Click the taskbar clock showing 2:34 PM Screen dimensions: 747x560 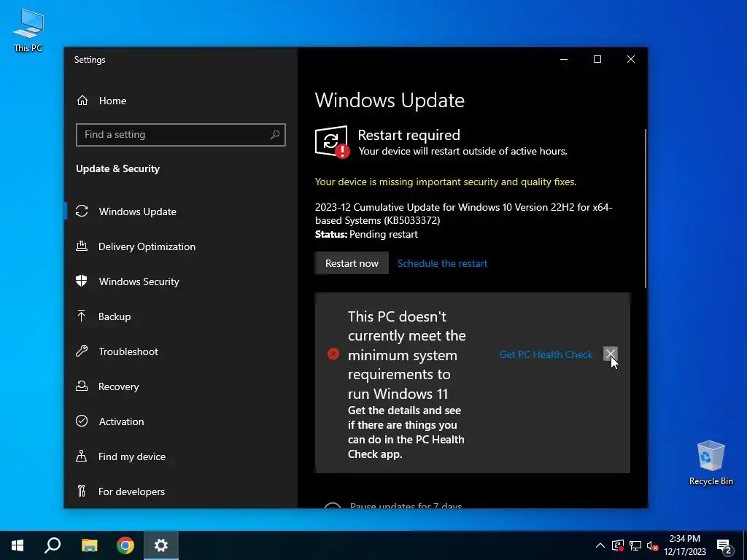point(684,545)
